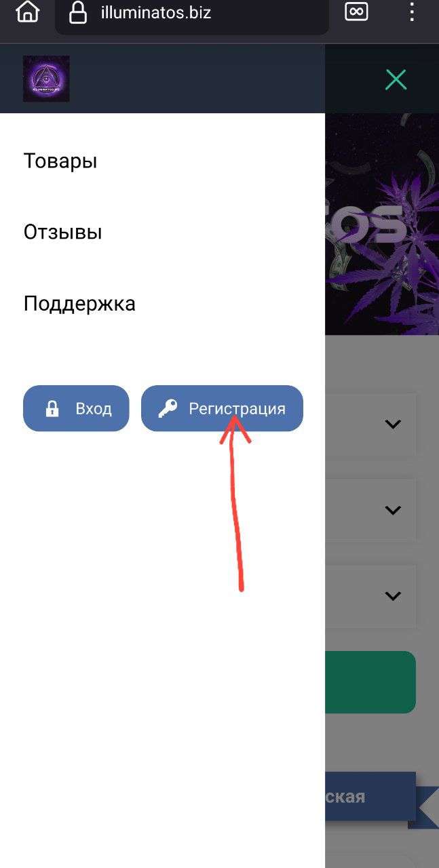The height and width of the screenshot is (868, 439).
Task: Open the Товары menu item
Action: pos(60,161)
